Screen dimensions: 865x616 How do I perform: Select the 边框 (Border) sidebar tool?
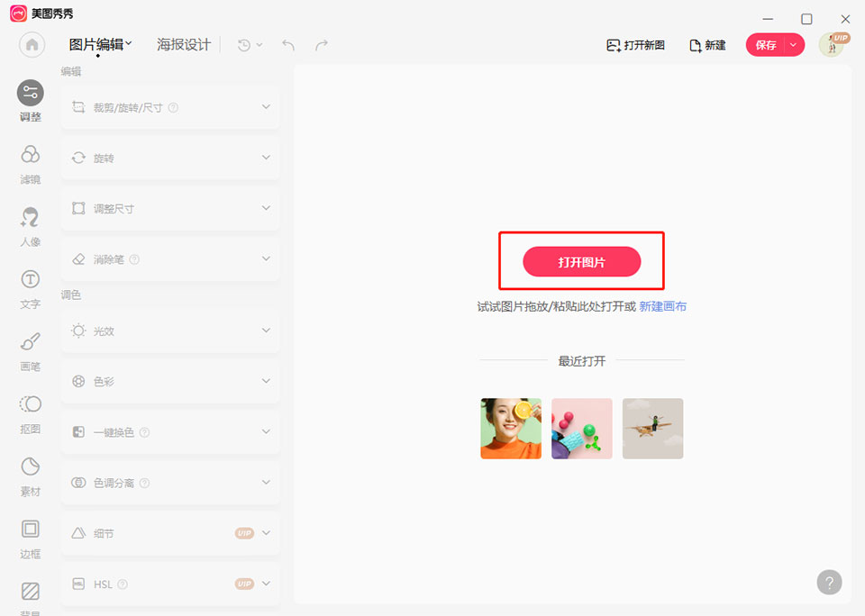coord(31,538)
